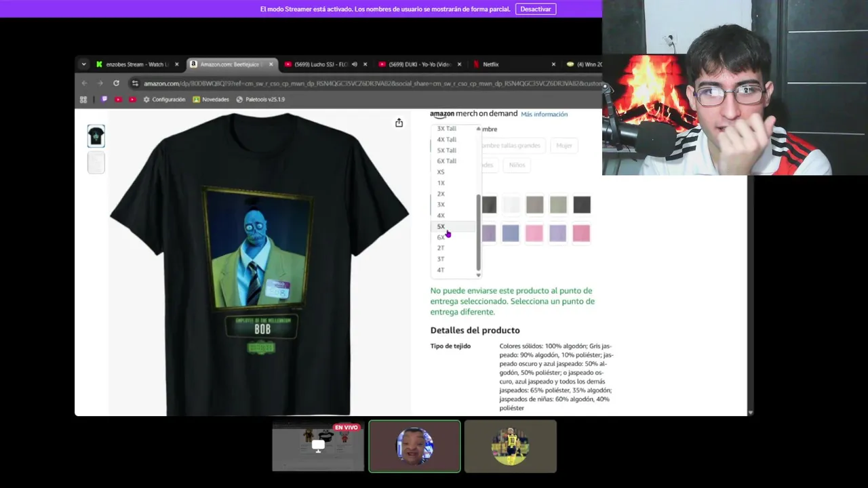Click the page scroll-down arrow

[750, 412]
